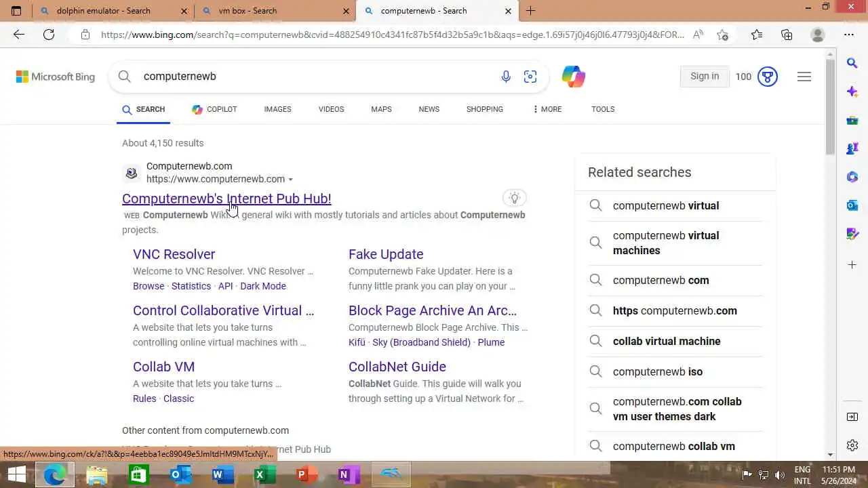Open the sidebar Copilot sparkle icon
Viewport: 868px width, 488px height.
pos(852,91)
